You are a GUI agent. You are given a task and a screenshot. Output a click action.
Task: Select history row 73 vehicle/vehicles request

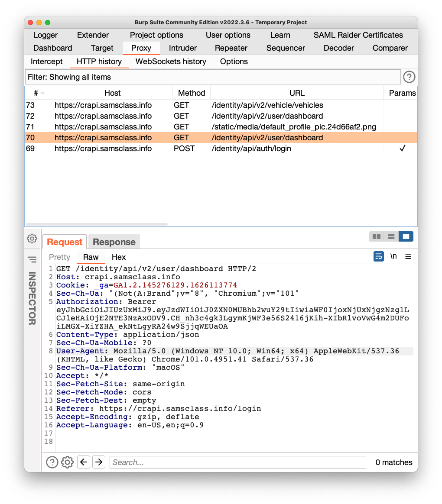[221, 105]
